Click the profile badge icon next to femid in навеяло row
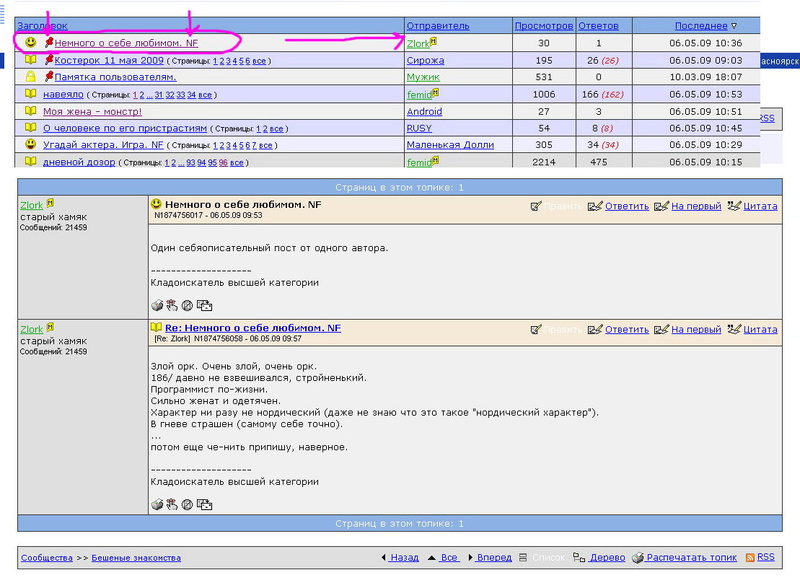The width and height of the screenshot is (800, 578). tap(436, 93)
